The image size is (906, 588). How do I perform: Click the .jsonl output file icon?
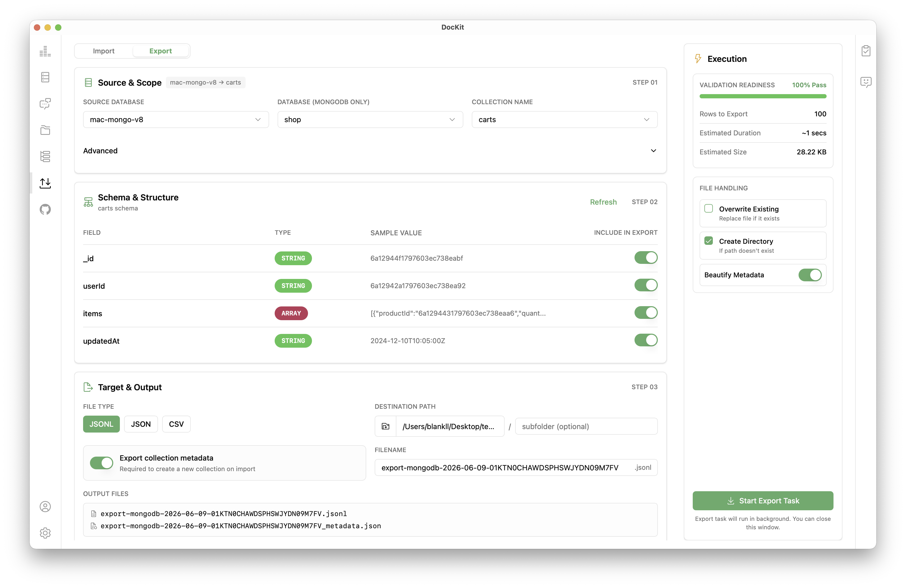tap(93, 514)
